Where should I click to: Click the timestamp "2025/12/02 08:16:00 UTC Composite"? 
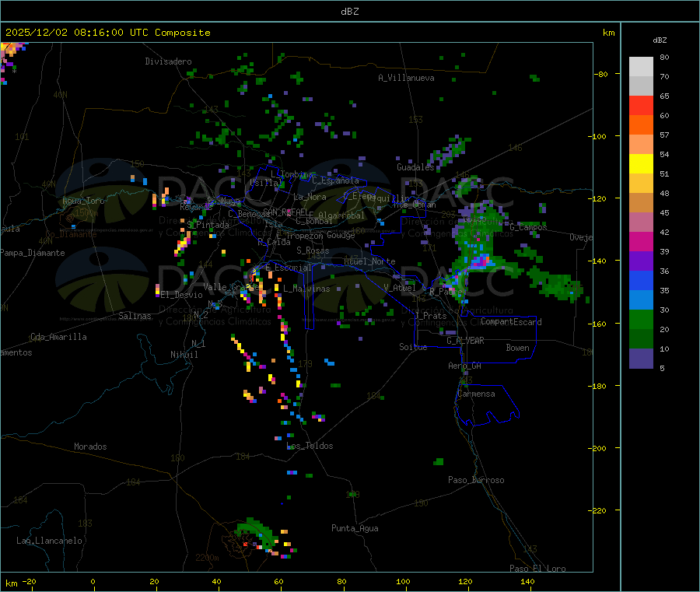(x=107, y=33)
